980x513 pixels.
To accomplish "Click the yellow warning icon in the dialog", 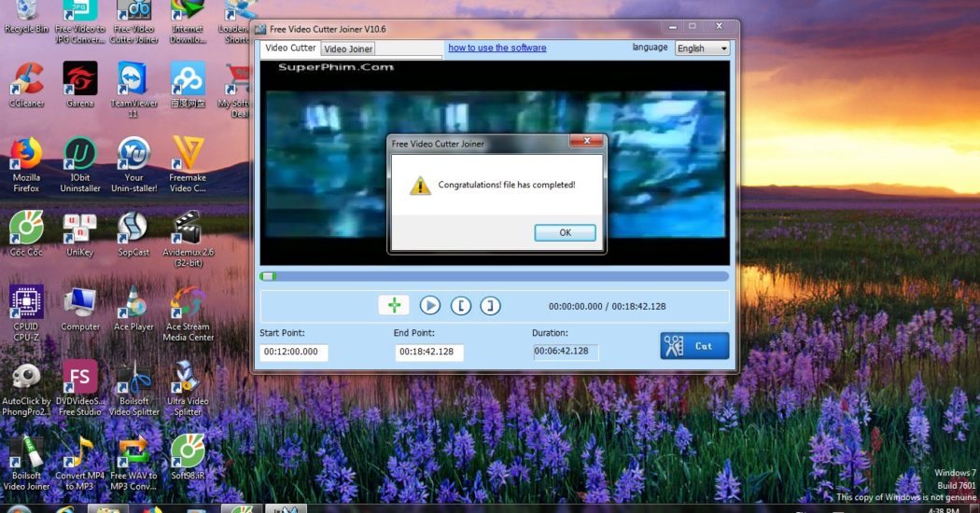I will (420, 186).
